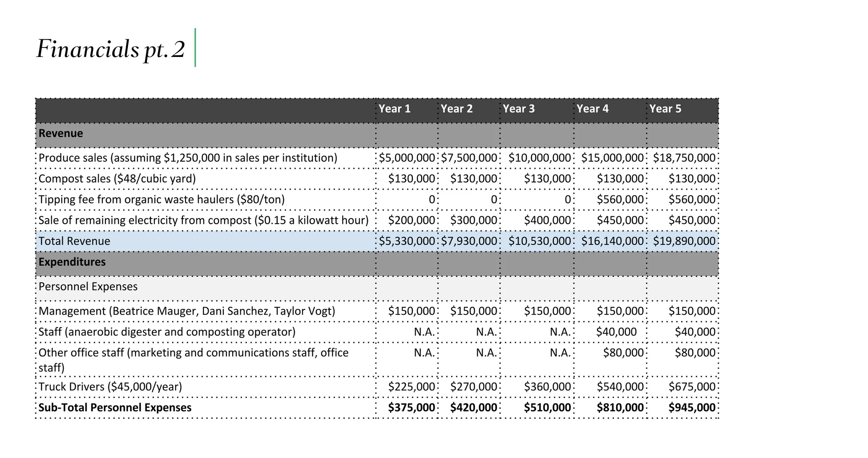Select Year 3 produce sales $10,000,000

[x=540, y=158]
